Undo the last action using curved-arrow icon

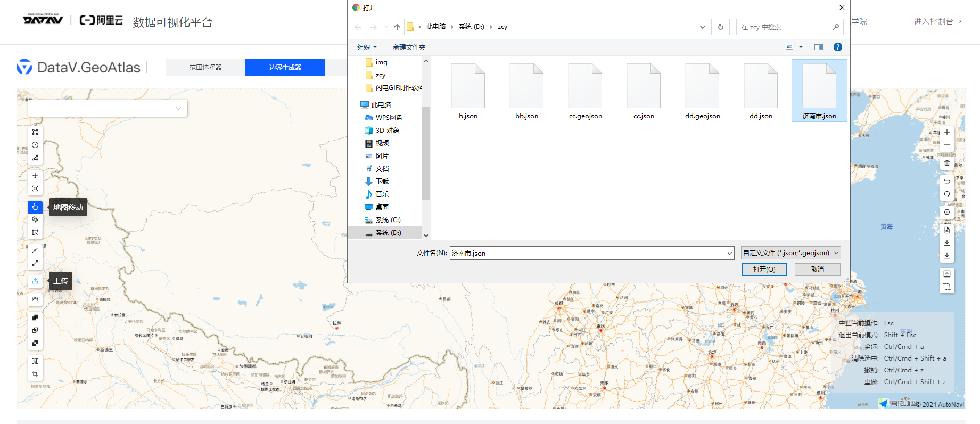click(947, 182)
